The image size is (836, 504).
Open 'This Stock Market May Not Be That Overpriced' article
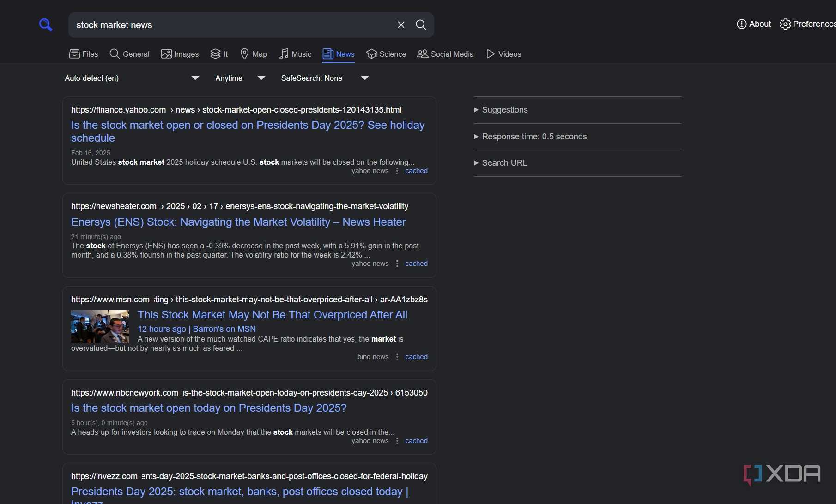(273, 315)
